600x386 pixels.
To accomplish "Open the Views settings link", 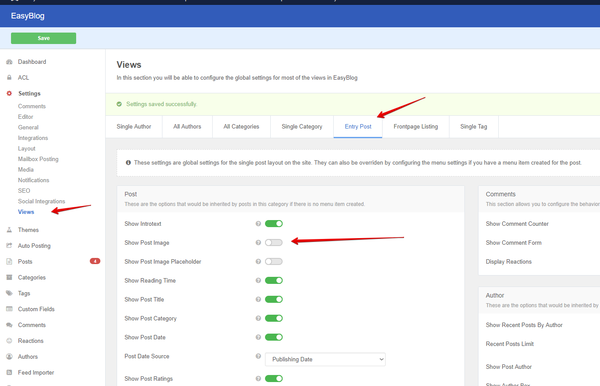I will [x=26, y=212].
